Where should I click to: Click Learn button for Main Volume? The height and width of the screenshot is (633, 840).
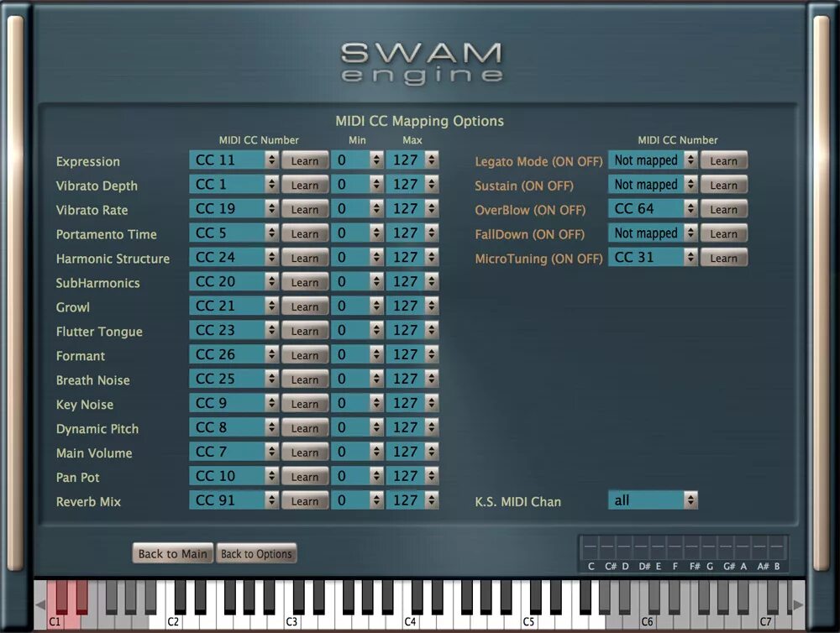(x=305, y=452)
